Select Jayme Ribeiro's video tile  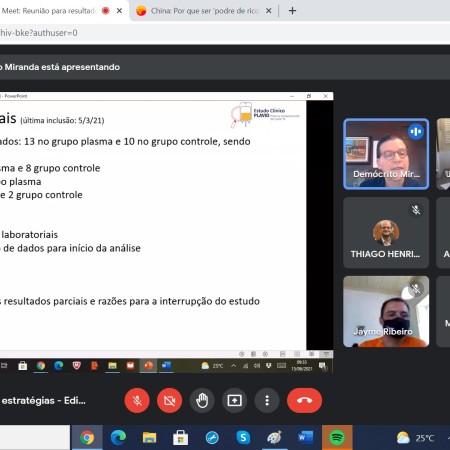(x=386, y=311)
